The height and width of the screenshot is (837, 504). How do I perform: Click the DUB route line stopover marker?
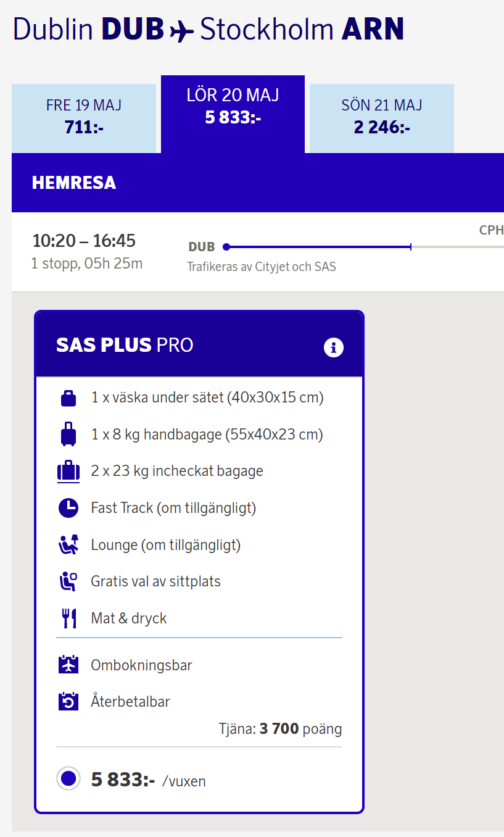[411, 247]
